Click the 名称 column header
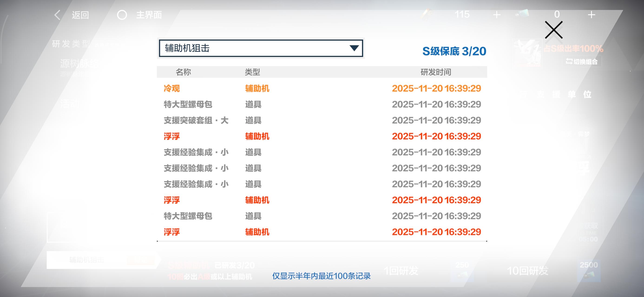Screen dimensions: 644x297 pyautogui.click(x=183, y=72)
